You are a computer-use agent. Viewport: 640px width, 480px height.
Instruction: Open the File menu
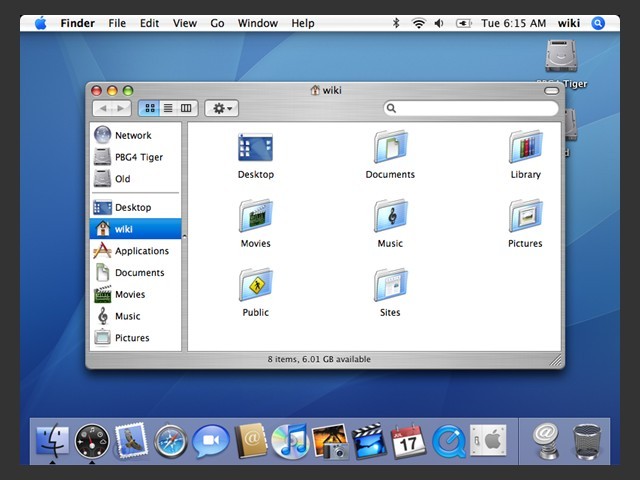[x=117, y=23]
